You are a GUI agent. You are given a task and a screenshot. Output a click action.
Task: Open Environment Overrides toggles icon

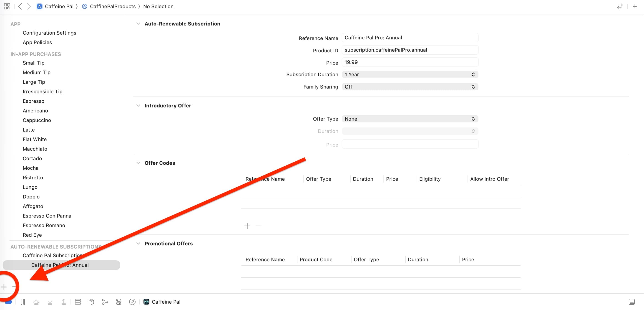pyautogui.click(x=119, y=302)
